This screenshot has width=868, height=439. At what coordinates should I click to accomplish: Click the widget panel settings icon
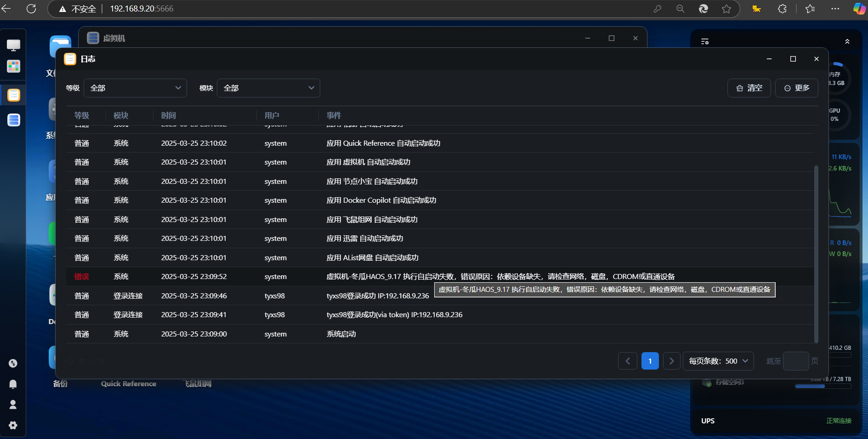tap(705, 41)
